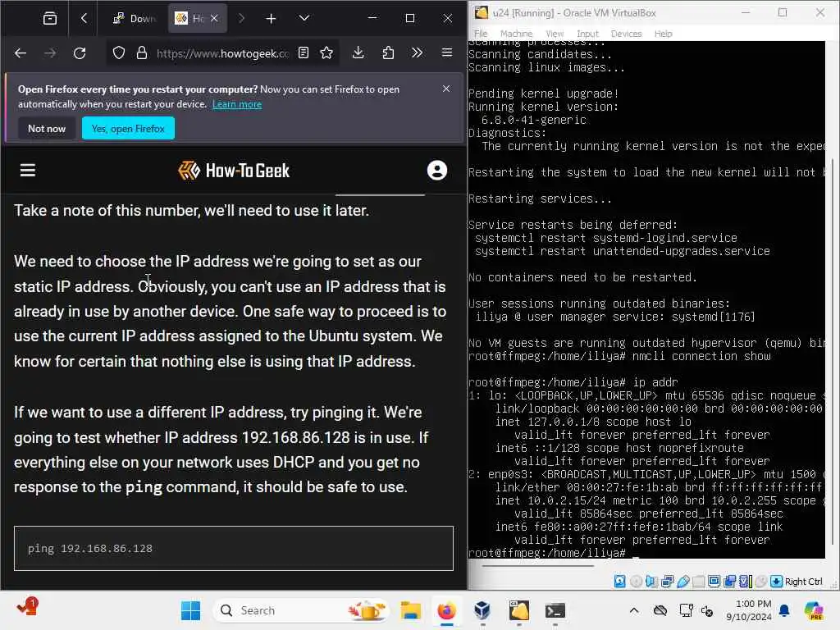Click the VirtualBox horizontal scrollbar
840x630 pixels.
[x=538, y=566]
